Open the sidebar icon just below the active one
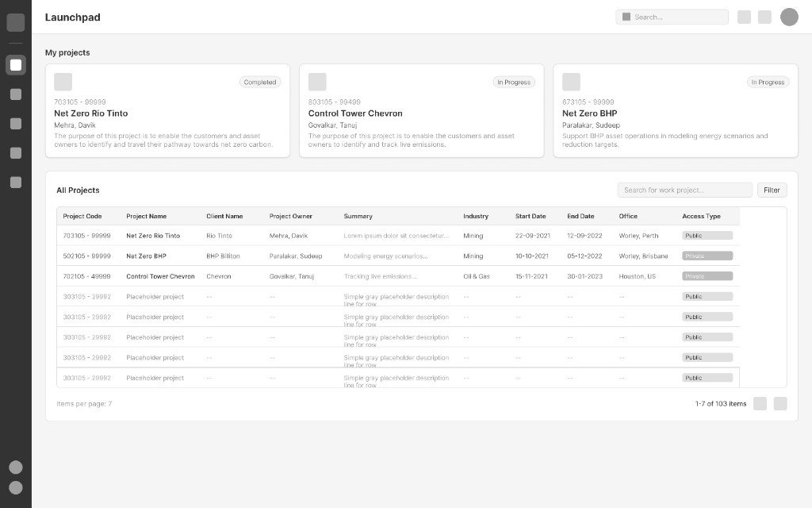Image resolution: width=812 pixels, height=508 pixels. point(16,94)
